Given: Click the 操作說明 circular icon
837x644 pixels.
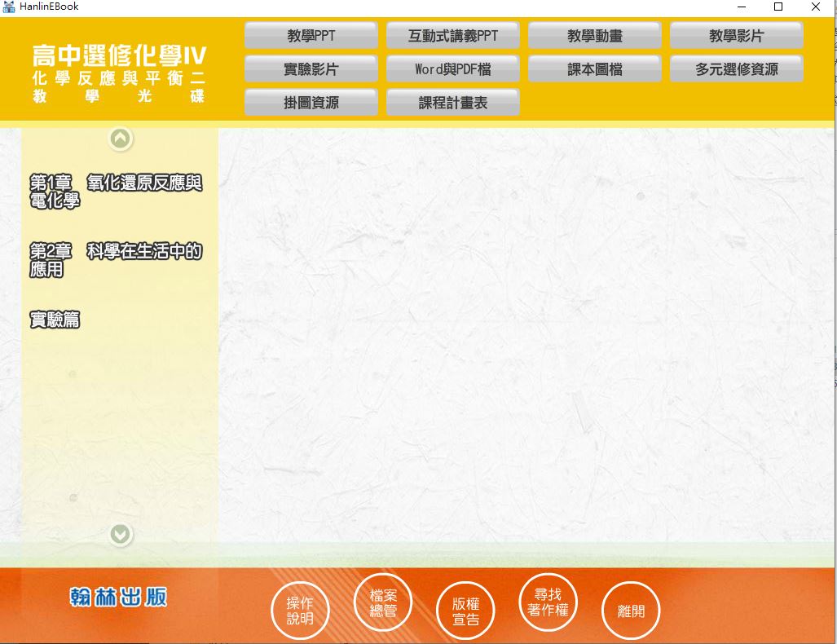Looking at the screenshot, I should [x=300, y=611].
